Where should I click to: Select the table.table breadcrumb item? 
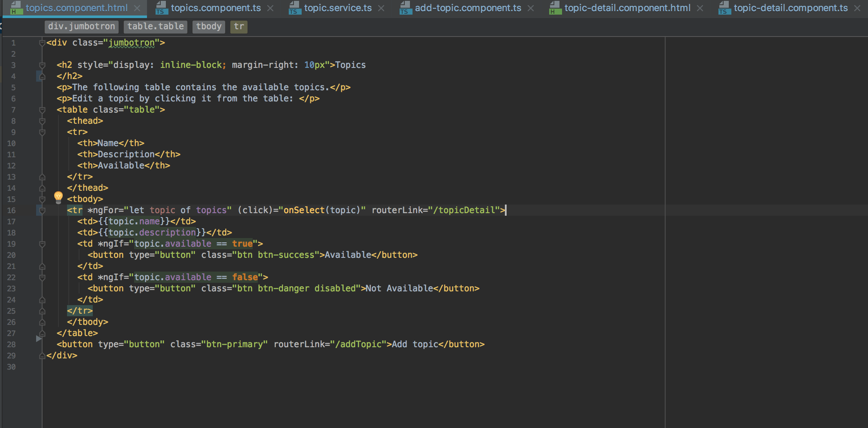pyautogui.click(x=155, y=27)
